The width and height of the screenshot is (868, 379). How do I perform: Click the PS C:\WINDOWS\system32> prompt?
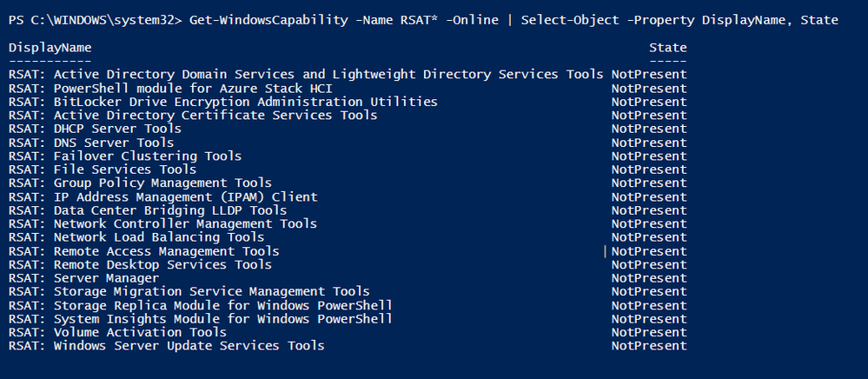(x=96, y=21)
